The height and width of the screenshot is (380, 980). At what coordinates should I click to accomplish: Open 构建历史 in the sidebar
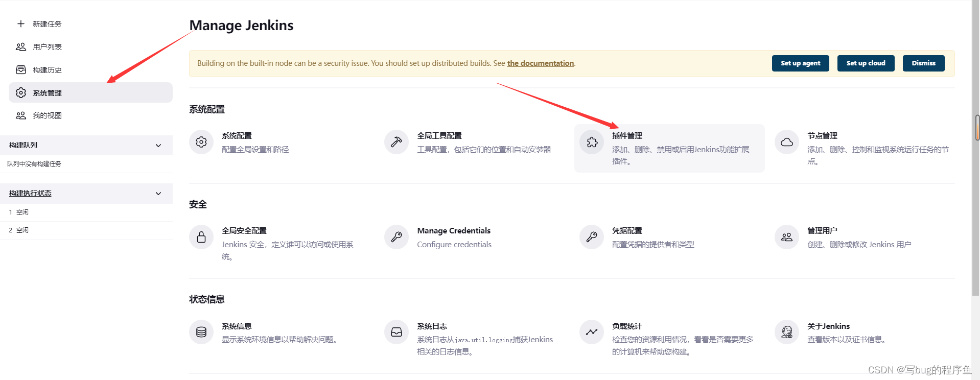(47, 70)
